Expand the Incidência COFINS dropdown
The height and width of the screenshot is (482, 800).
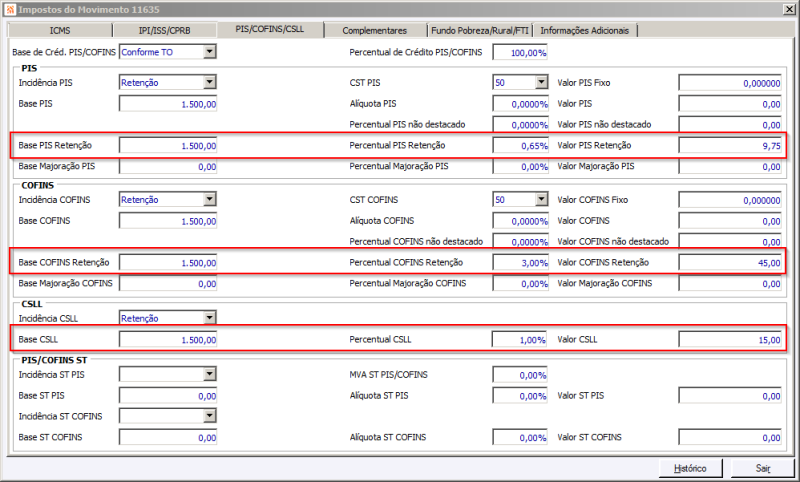point(210,199)
